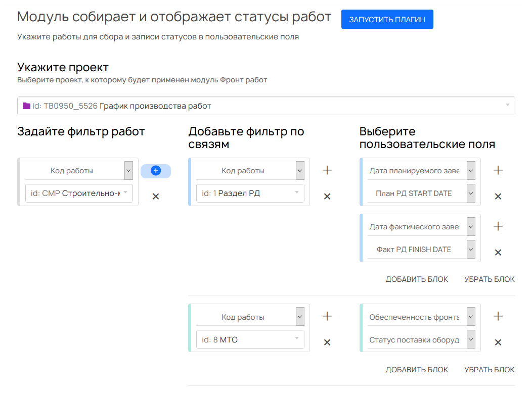Expand id: СМР Строительно value dropdown
Image resolution: width=532 pixels, height=395 pixels.
125,192
